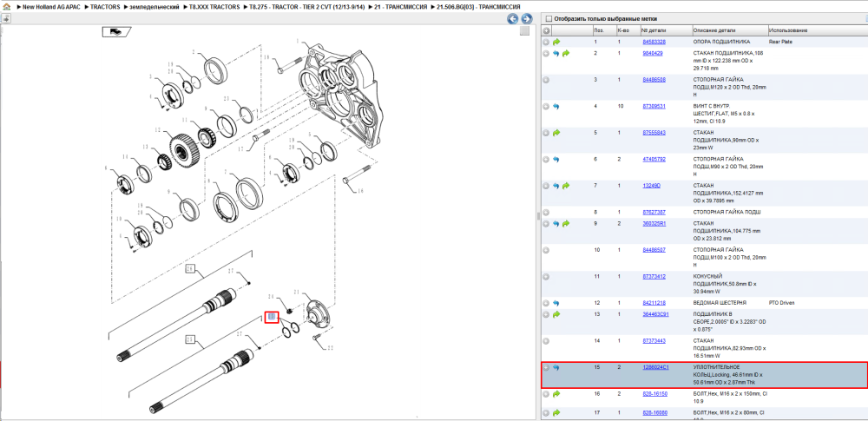Open part number link 87555843
868x421 pixels.
point(654,133)
